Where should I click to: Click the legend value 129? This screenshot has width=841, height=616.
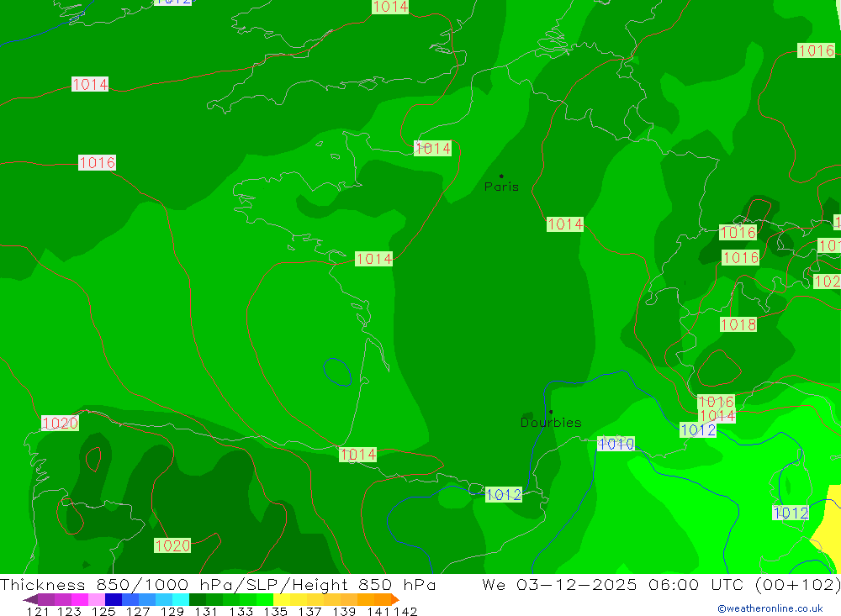pyautogui.click(x=172, y=611)
